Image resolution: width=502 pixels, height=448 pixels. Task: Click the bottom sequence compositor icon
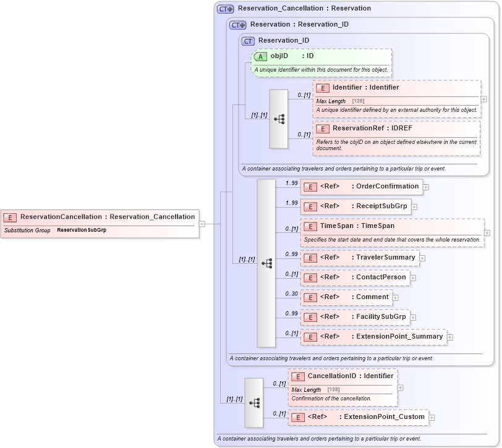click(253, 402)
